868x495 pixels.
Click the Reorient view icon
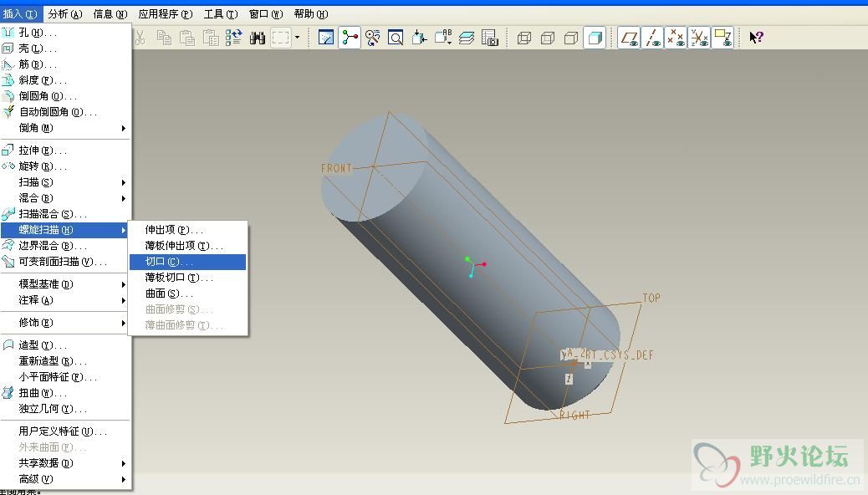(x=419, y=38)
